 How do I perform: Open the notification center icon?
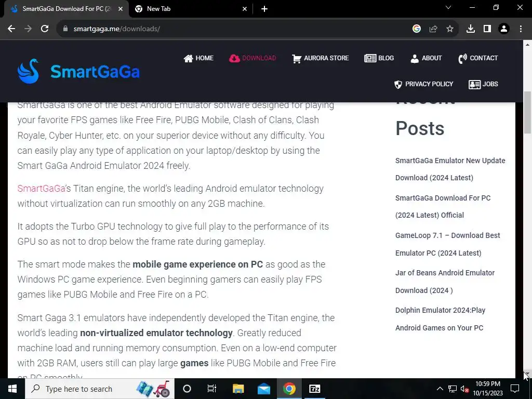(515, 389)
